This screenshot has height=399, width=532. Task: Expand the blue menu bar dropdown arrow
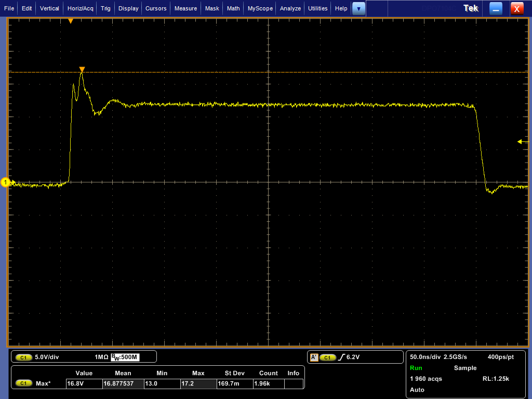(x=358, y=8)
